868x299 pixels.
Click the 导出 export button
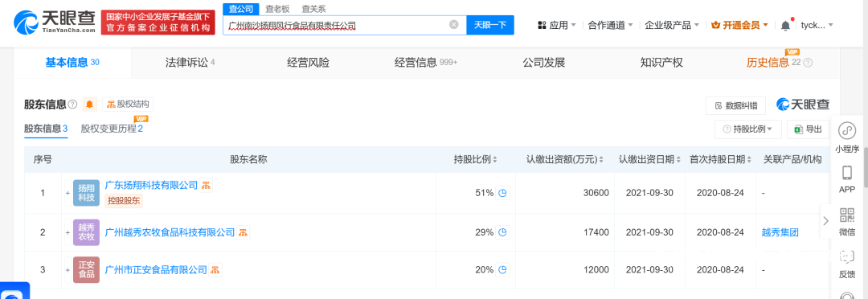tap(809, 129)
